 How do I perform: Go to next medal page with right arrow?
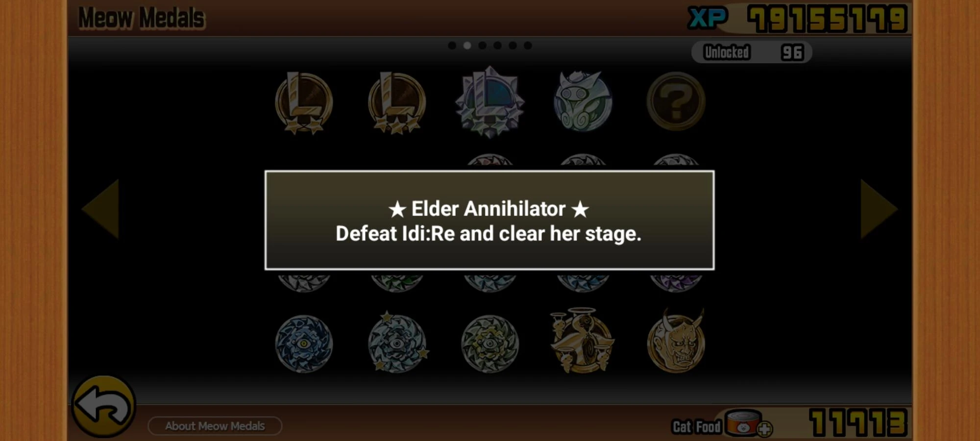(879, 209)
